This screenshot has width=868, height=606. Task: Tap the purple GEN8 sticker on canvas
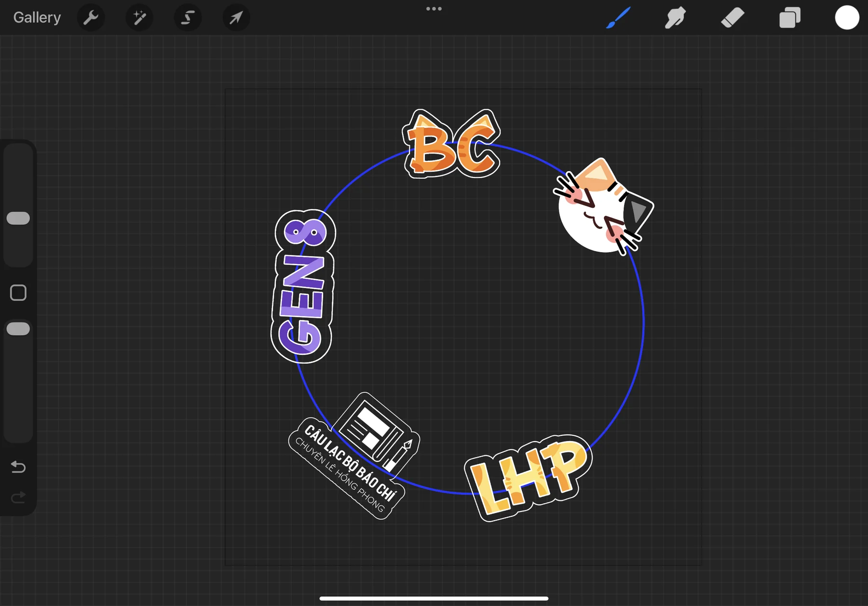(x=303, y=286)
